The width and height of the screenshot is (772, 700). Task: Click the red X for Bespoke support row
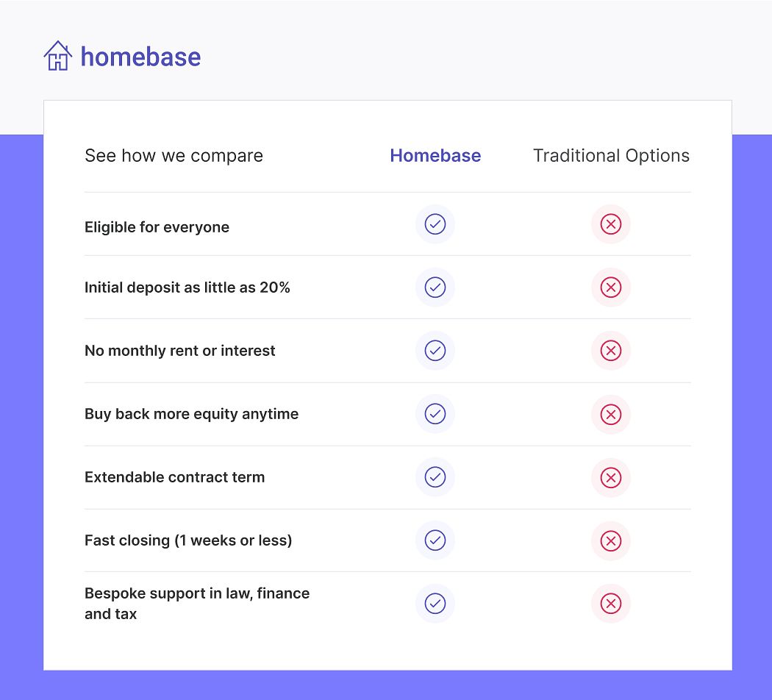click(x=610, y=603)
